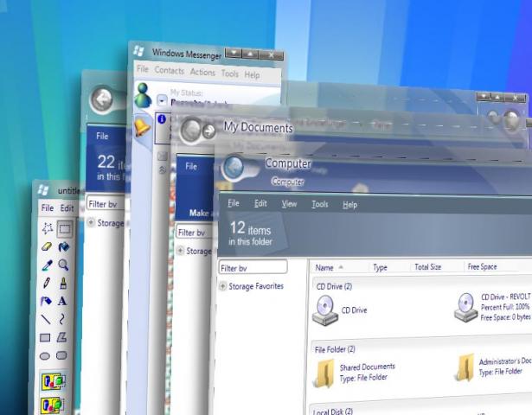
Task: Open Contacts menu in Windows Messenger
Action: (169, 73)
